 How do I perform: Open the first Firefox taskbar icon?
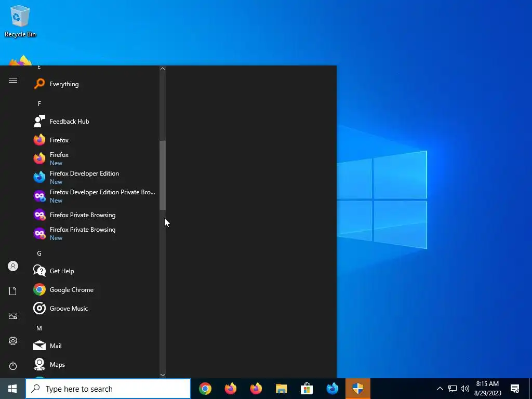pyautogui.click(x=231, y=389)
